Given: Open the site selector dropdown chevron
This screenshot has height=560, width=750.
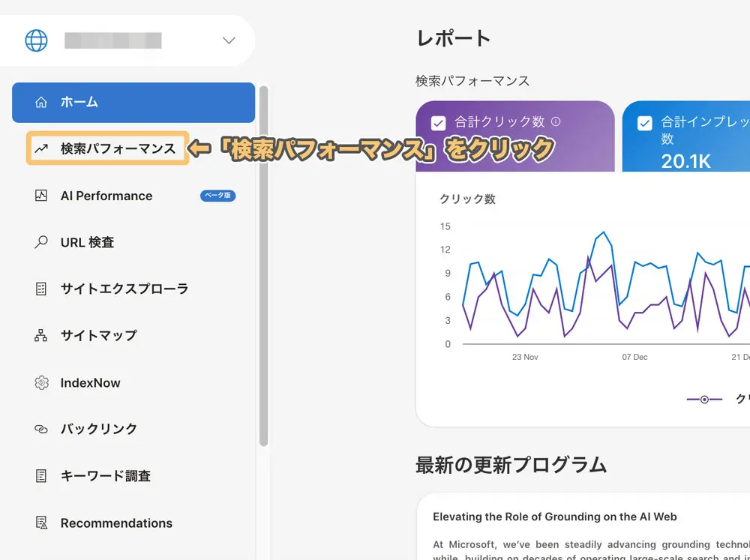Looking at the screenshot, I should click(229, 40).
